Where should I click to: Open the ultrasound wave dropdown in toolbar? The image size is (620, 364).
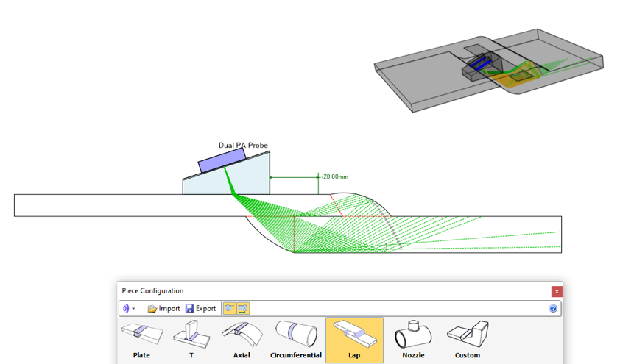[x=129, y=308]
